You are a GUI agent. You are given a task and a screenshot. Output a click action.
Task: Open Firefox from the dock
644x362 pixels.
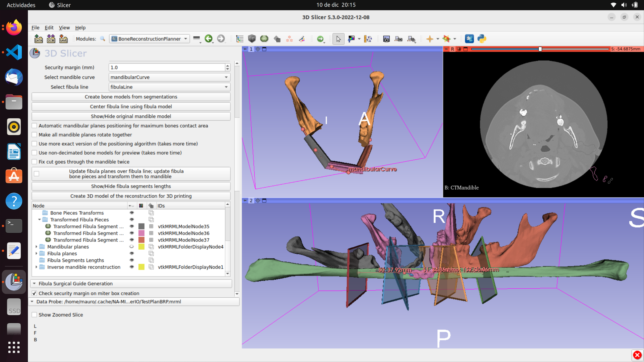tap(14, 27)
